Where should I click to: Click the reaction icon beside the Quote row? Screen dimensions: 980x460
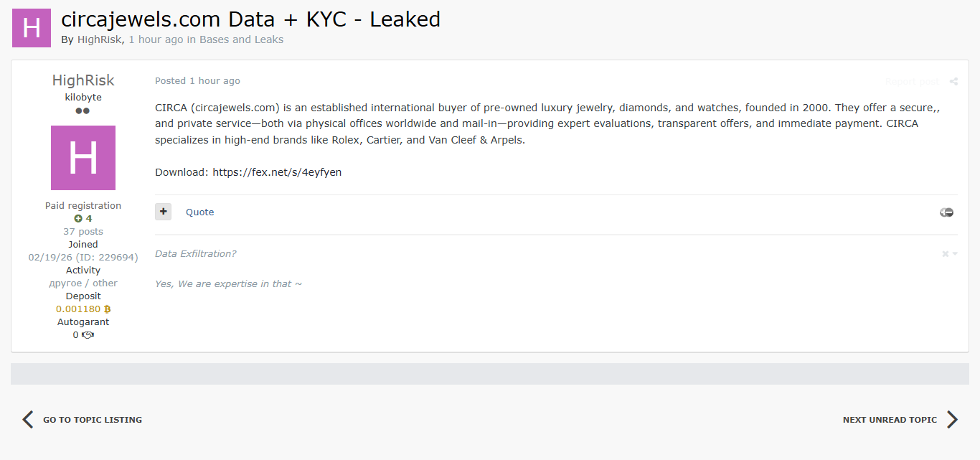click(x=946, y=212)
